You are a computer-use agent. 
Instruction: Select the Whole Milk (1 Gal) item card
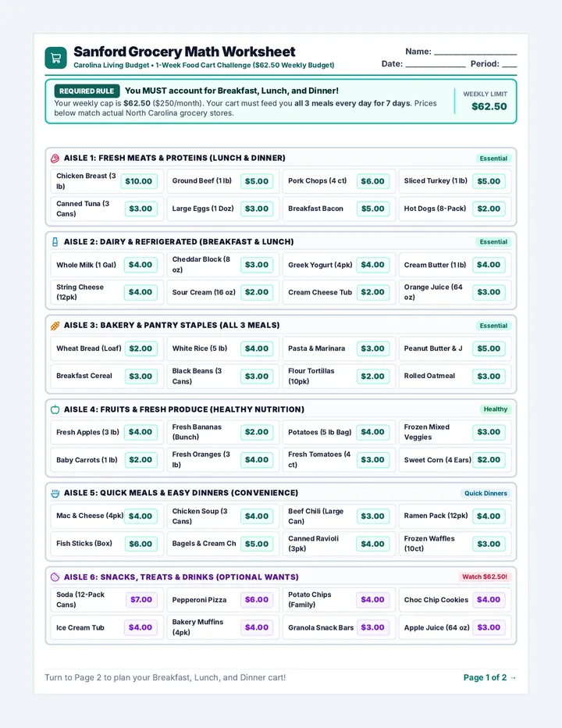click(107, 265)
